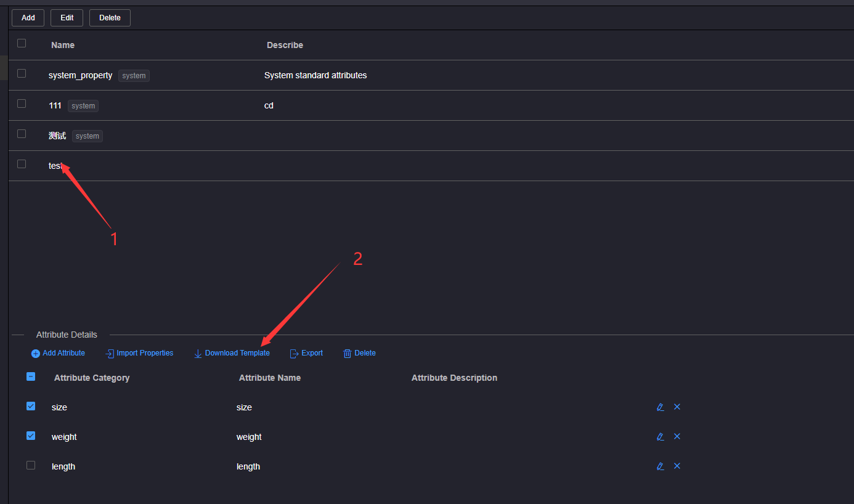This screenshot has width=854, height=504.
Task: Edit the length attribute with pencil icon
Action: [x=661, y=466]
